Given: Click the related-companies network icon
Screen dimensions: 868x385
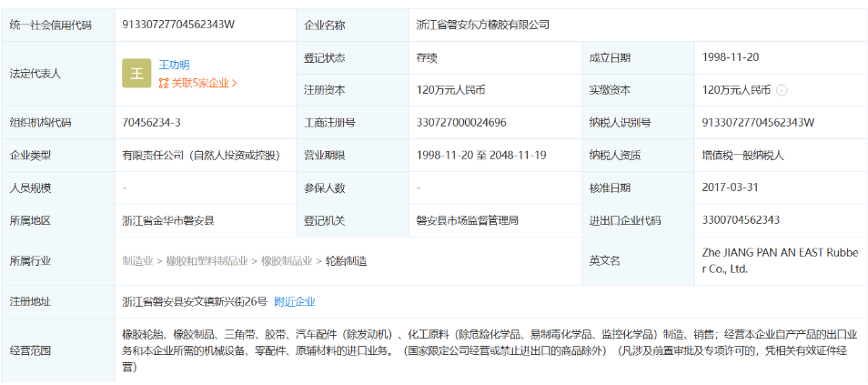Looking at the screenshot, I should (164, 84).
